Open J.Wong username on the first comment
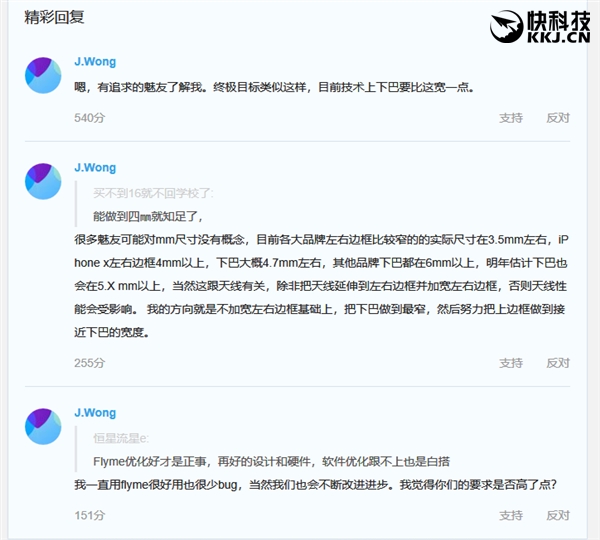600x540 pixels. click(95, 62)
